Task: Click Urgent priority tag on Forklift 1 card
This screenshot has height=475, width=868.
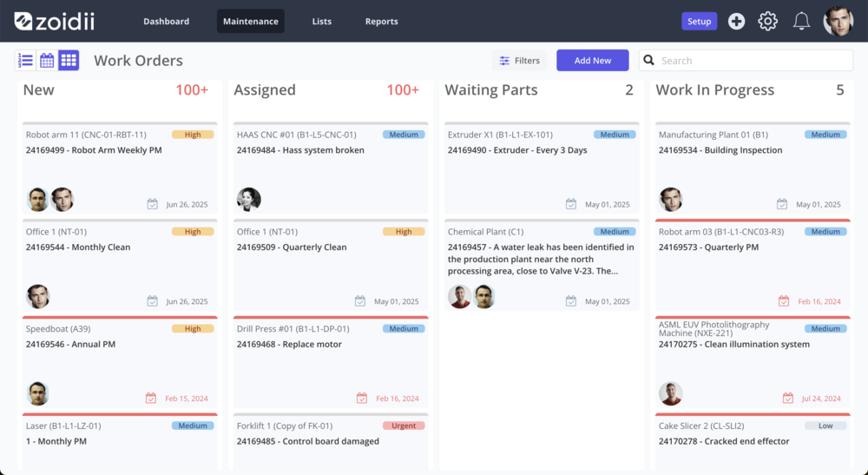Action: click(x=404, y=426)
